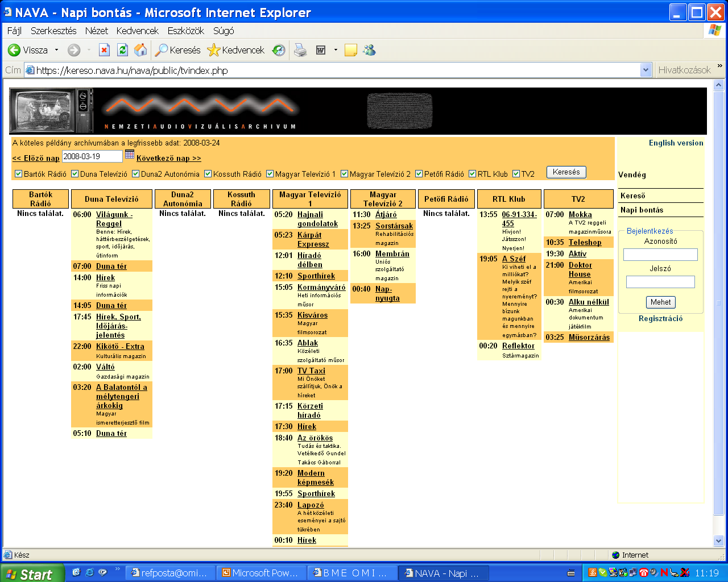Open the Nézet menu

click(x=96, y=31)
